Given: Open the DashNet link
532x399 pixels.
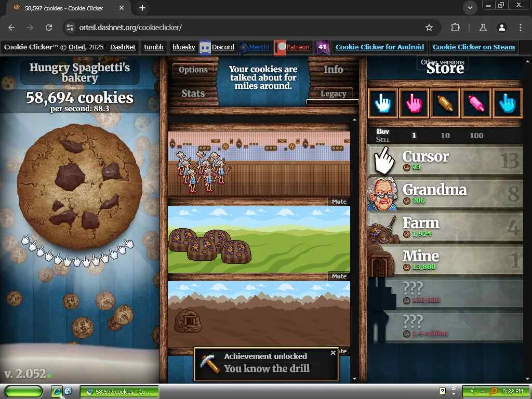Looking at the screenshot, I should point(123,47).
